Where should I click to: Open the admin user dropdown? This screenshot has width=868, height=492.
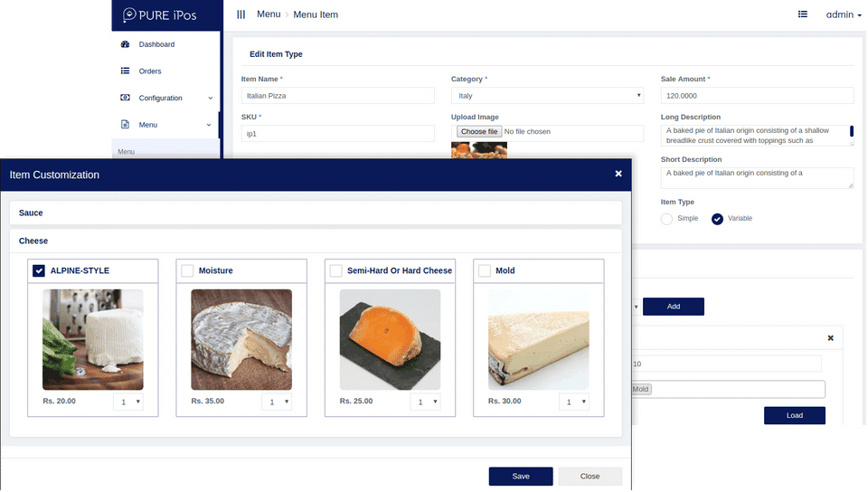[x=844, y=15]
